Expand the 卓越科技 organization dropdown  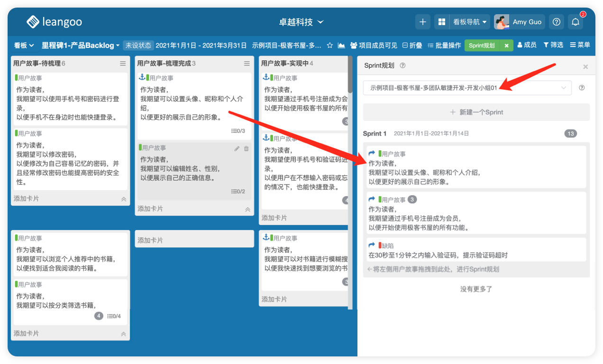(301, 22)
